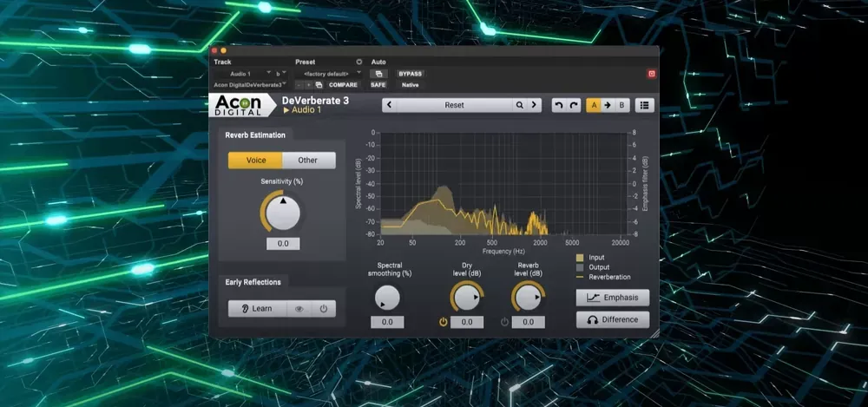Toggle early reflections power button
Screen dimensions: 868x407
pos(324,308)
